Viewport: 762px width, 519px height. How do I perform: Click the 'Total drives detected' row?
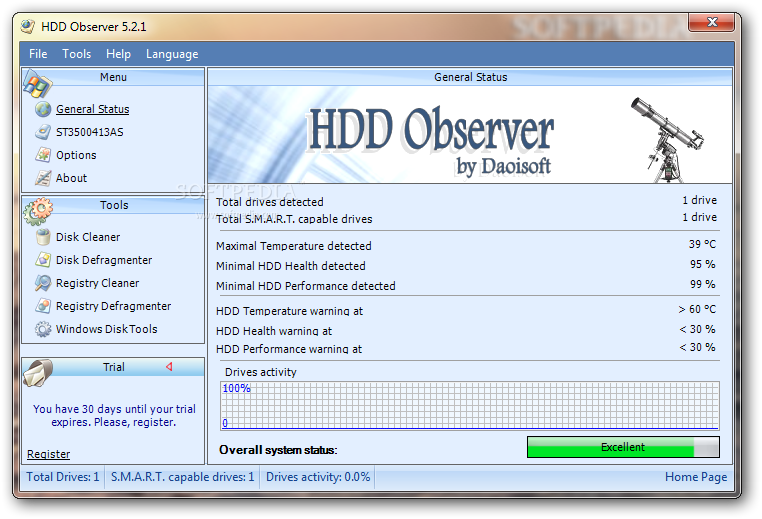point(467,201)
